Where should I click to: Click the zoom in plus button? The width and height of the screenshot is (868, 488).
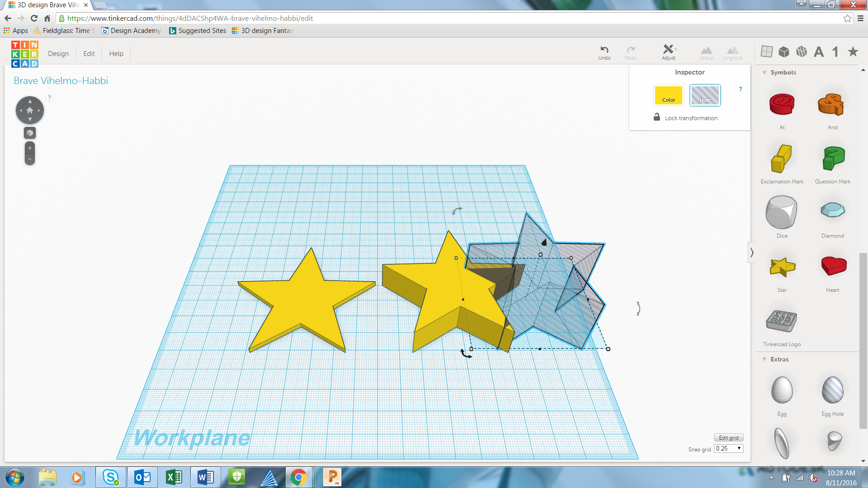coord(30,148)
